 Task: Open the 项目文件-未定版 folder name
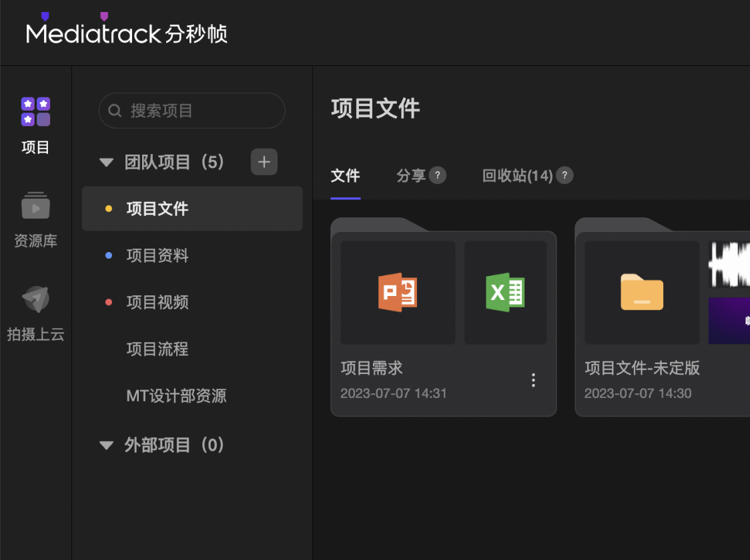point(642,368)
